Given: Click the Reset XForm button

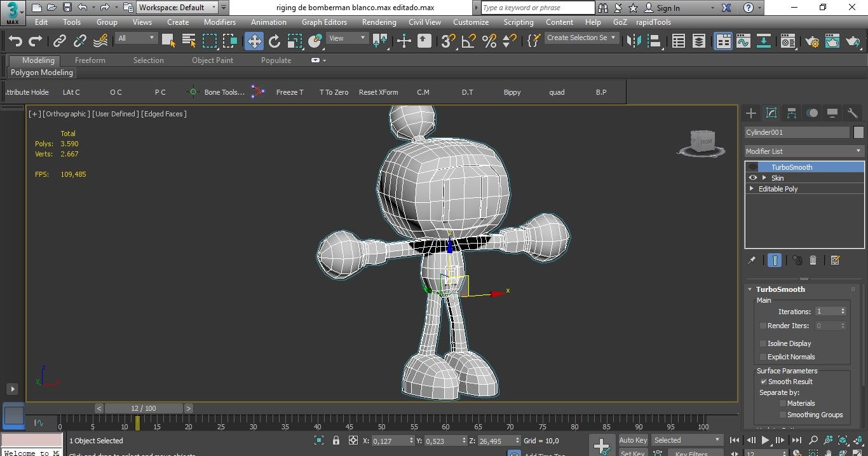Looking at the screenshot, I should pyautogui.click(x=379, y=92).
